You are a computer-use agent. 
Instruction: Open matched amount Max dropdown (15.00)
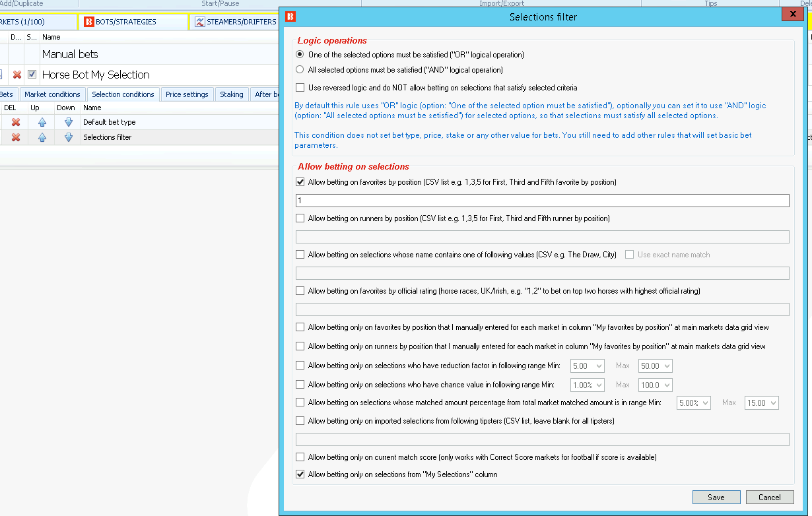click(762, 403)
